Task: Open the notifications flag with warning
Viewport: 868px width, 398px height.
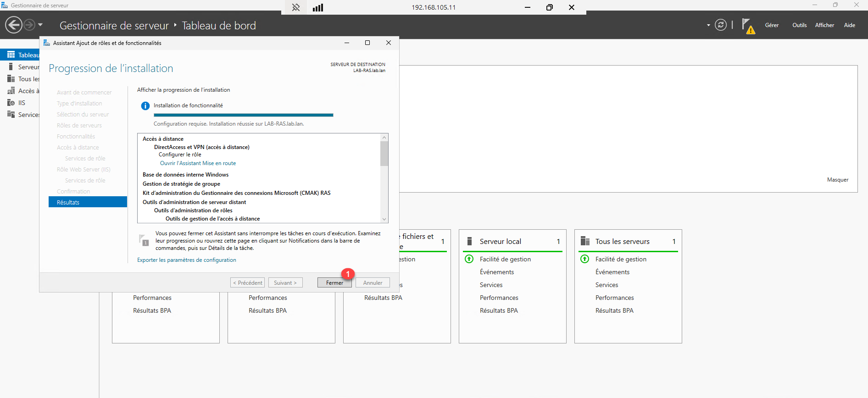Action: pos(747,26)
